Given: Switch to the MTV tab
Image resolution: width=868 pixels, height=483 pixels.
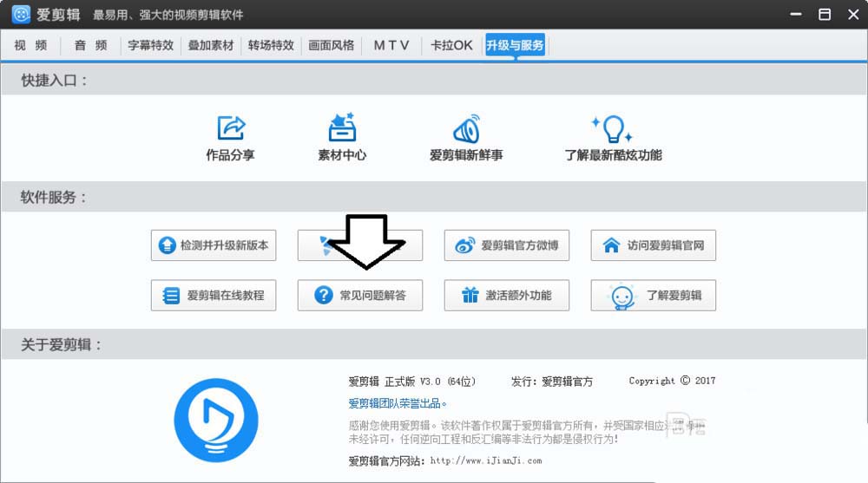Looking at the screenshot, I should 391,45.
